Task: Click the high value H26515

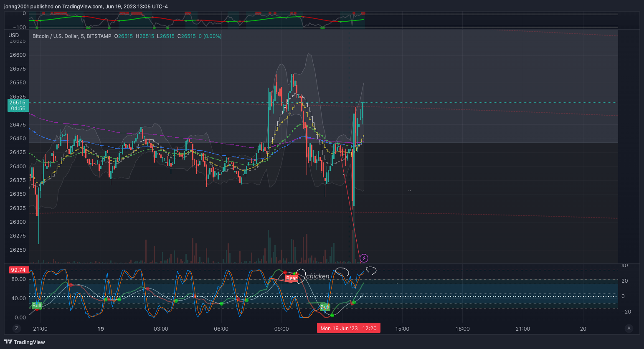Action: point(145,36)
